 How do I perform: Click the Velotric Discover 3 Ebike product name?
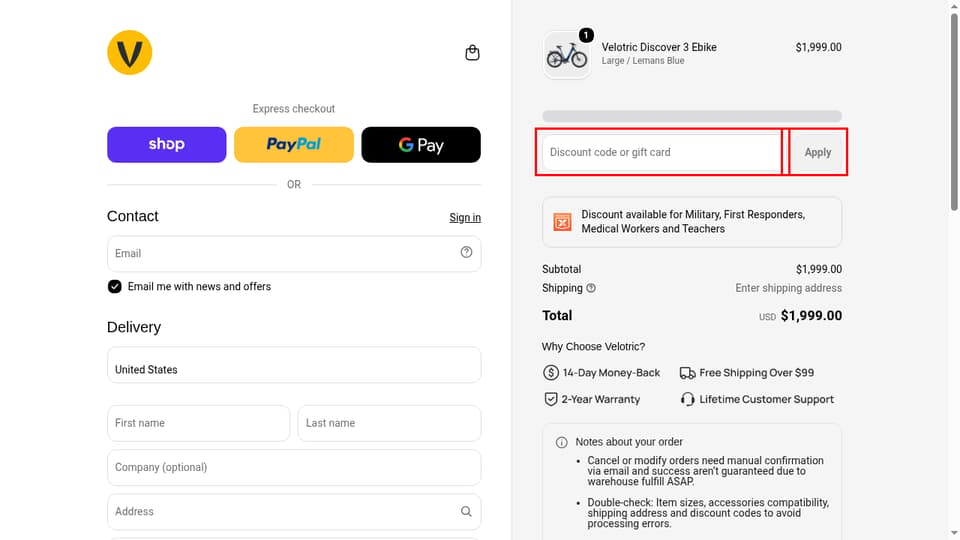(659, 47)
